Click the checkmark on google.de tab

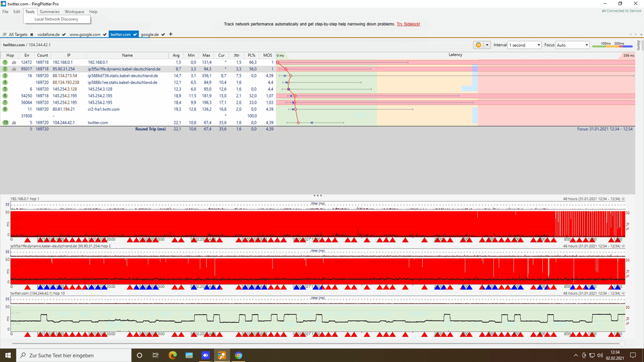pos(163,35)
